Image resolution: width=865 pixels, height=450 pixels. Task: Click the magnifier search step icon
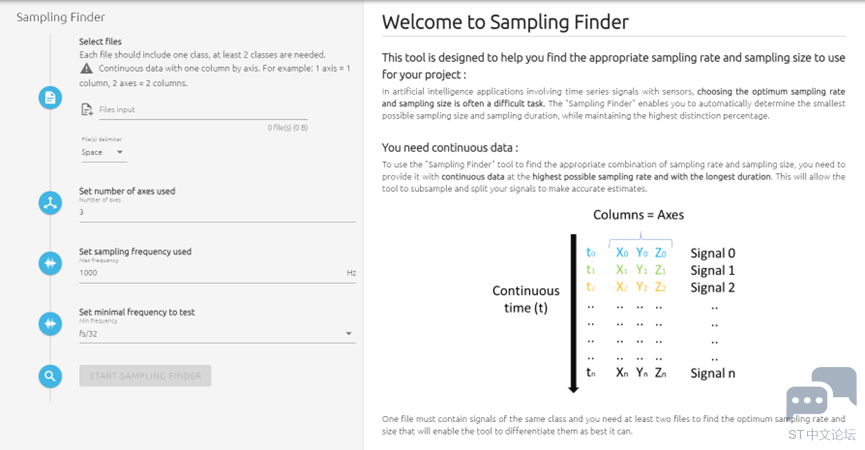click(50, 376)
